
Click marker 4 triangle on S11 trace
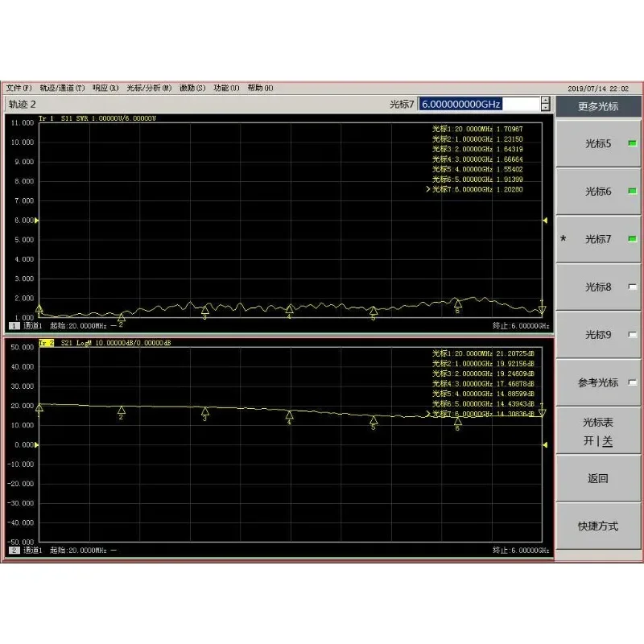point(289,308)
